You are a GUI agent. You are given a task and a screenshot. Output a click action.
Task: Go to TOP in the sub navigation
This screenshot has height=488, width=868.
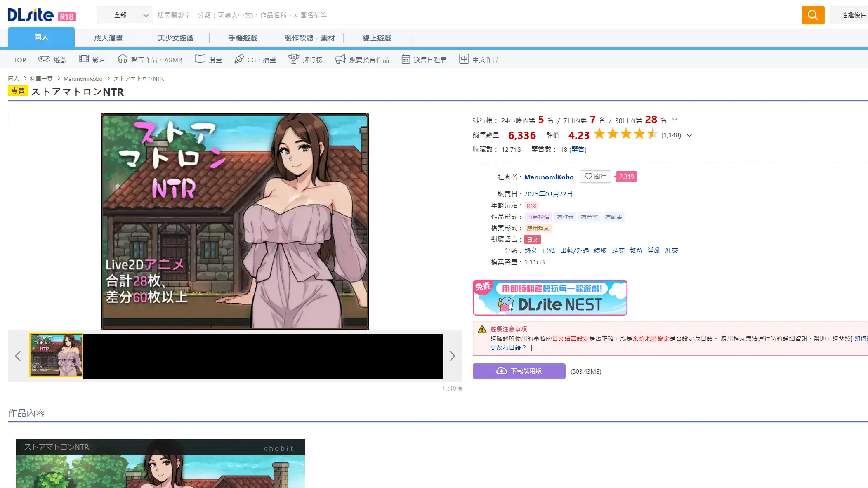pyautogui.click(x=20, y=60)
